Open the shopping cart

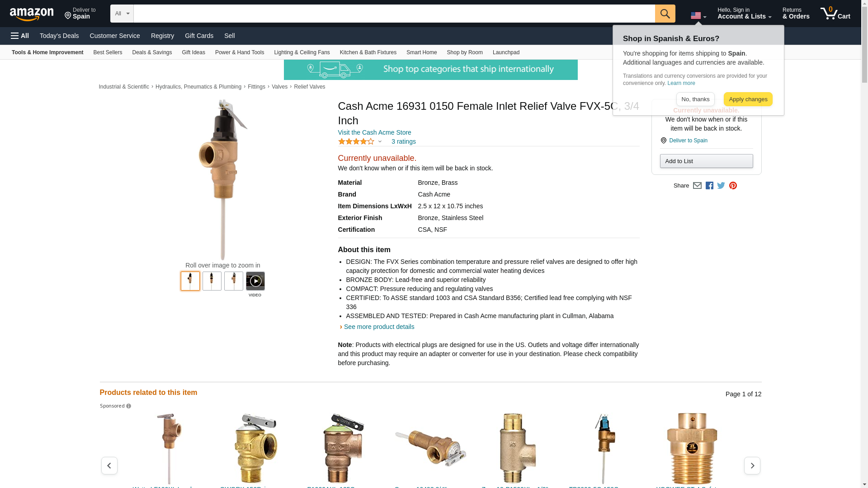(x=835, y=14)
